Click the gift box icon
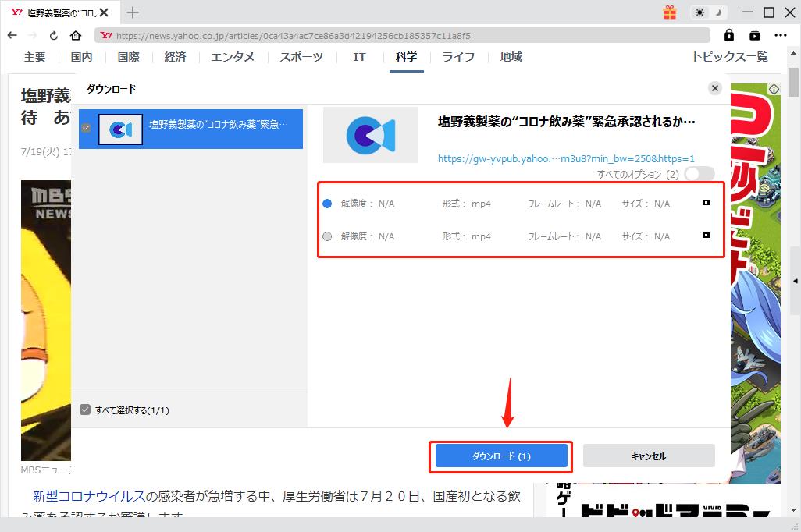This screenshot has height=532, width=801. pos(670,12)
